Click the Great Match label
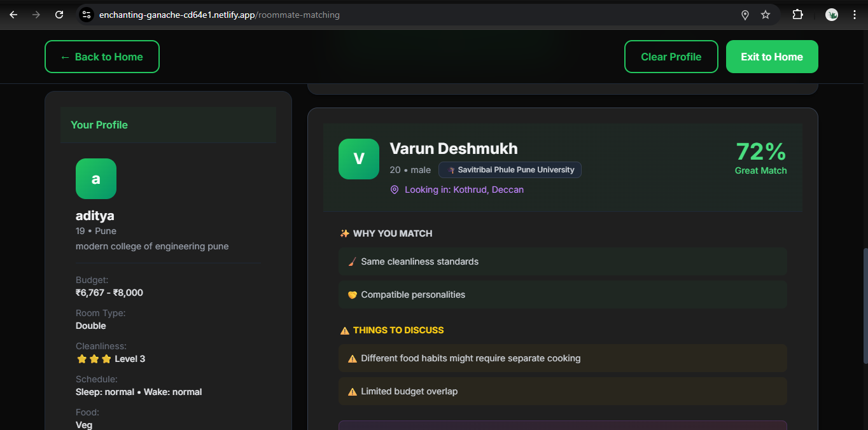The image size is (868, 430). [x=761, y=170]
